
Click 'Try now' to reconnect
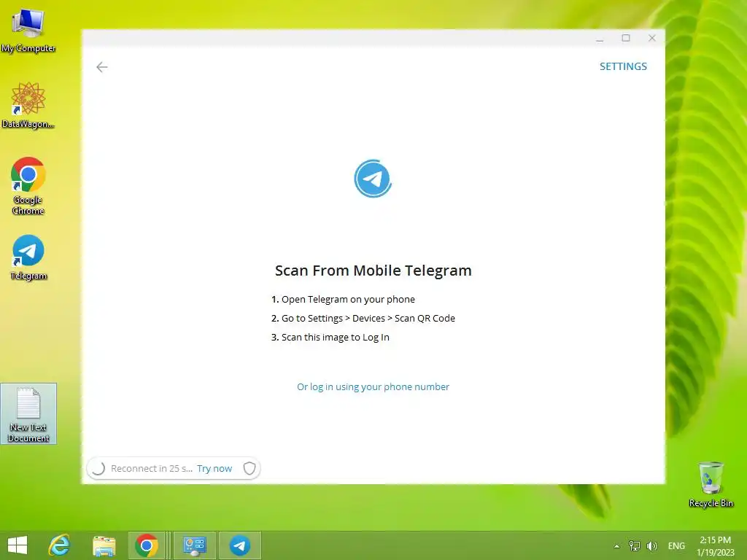coord(214,469)
